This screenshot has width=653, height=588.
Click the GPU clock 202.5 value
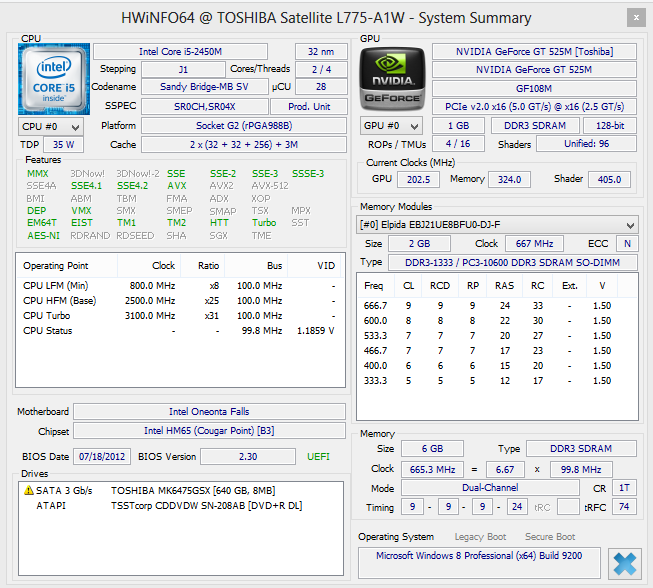[418, 179]
